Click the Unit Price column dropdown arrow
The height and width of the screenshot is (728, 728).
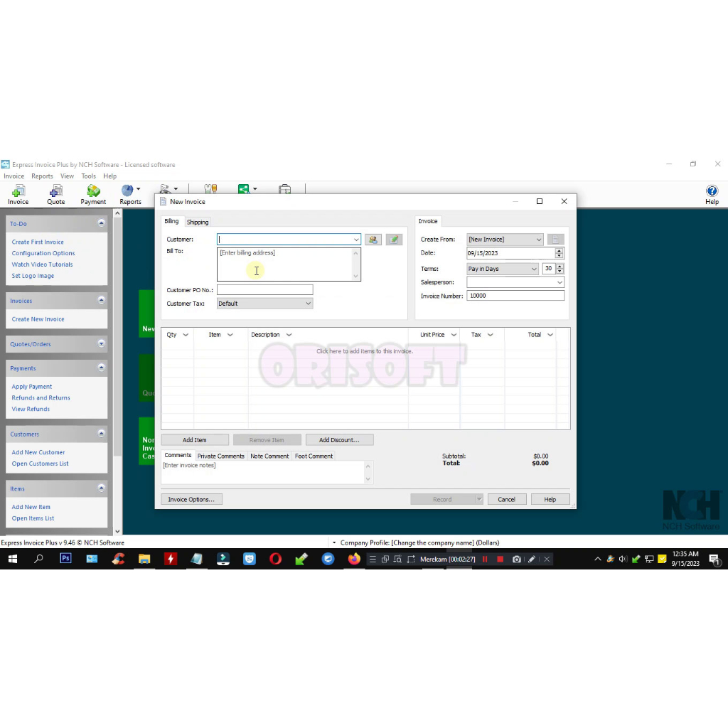[454, 335]
